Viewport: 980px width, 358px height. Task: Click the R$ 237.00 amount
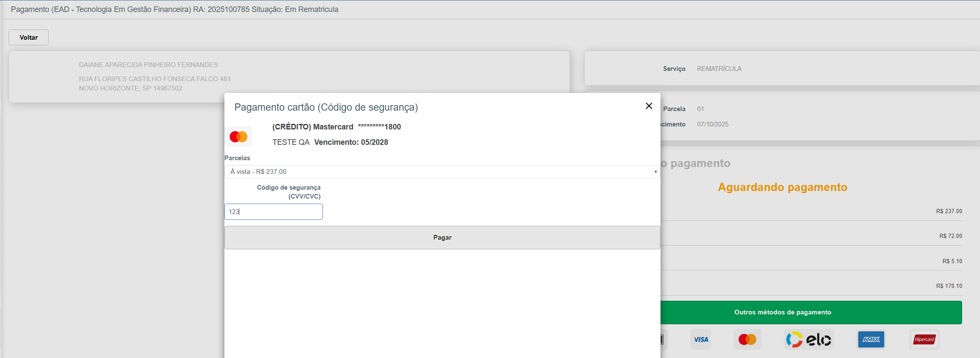point(949,211)
